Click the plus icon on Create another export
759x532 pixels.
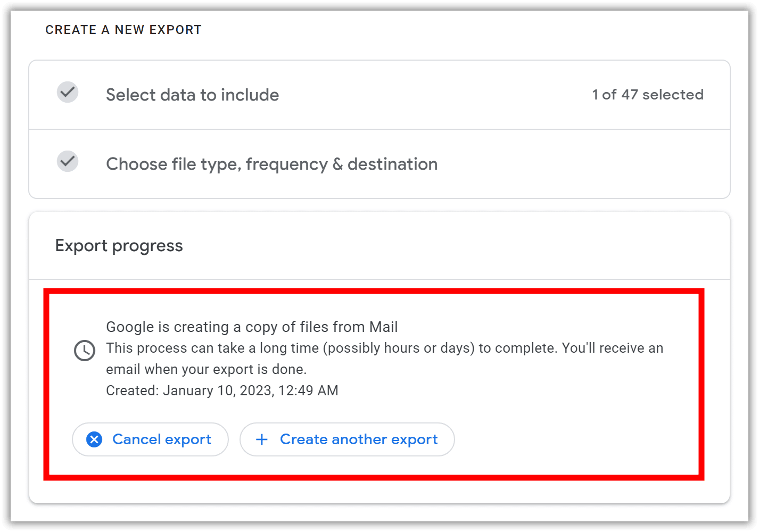(261, 439)
